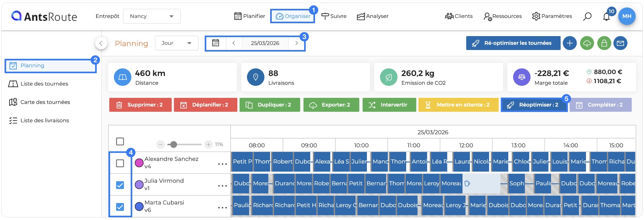This screenshot has height=220, width=644.
Task: Open the Nancy Entrepôt dropdown
Action: 152,16
